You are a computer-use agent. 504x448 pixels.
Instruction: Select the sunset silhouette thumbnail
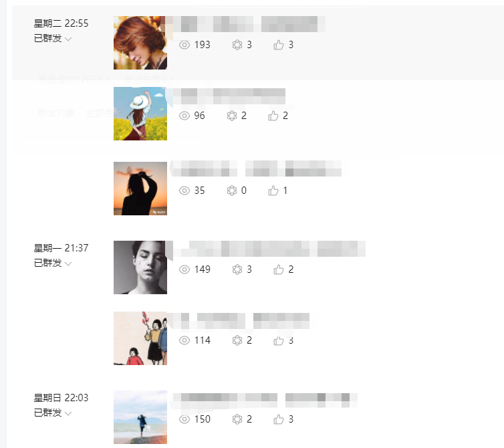click(x=140, y=189)
